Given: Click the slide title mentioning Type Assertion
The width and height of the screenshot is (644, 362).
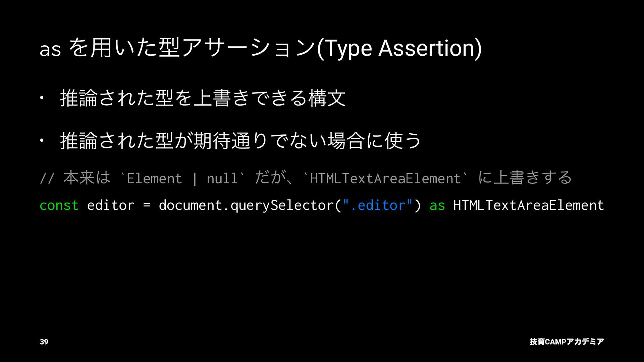Looking at the screenshot, I should (261, 49).
